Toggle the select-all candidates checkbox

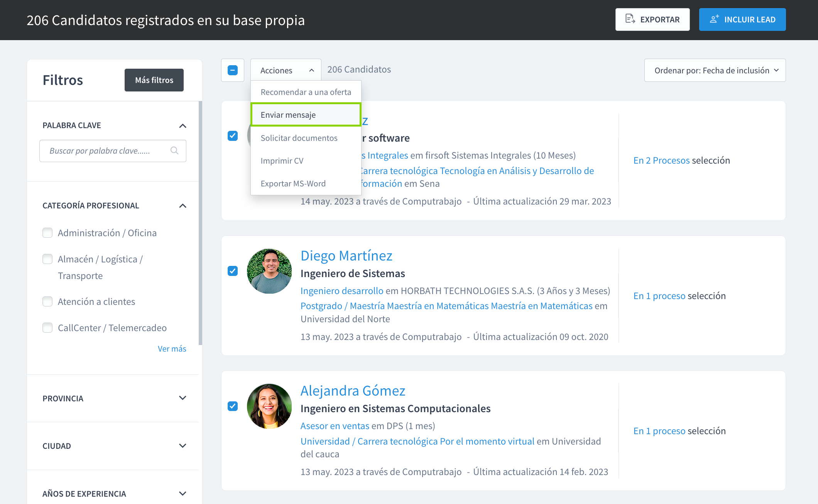[x=233, y=70]
